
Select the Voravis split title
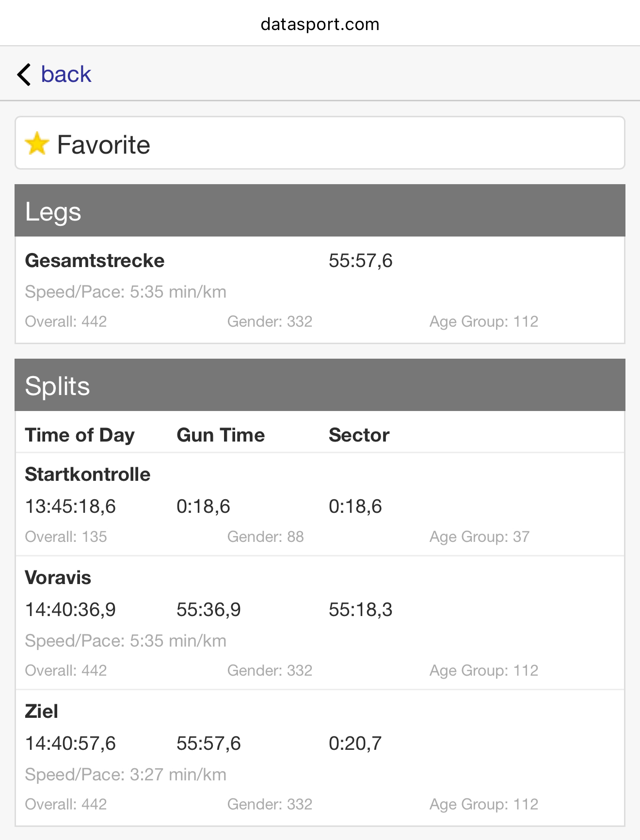[x=58, y=578]
